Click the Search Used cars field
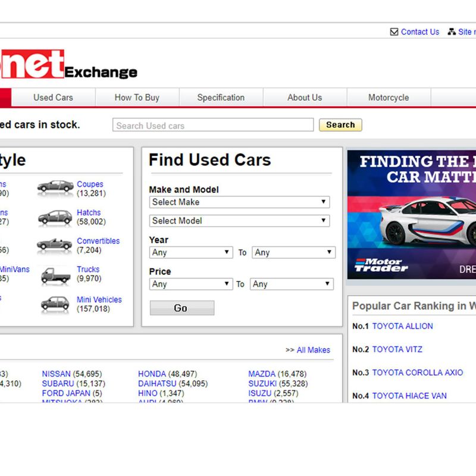Image resolution: width=476 pixels, height=476 pixels. (213, 125)
